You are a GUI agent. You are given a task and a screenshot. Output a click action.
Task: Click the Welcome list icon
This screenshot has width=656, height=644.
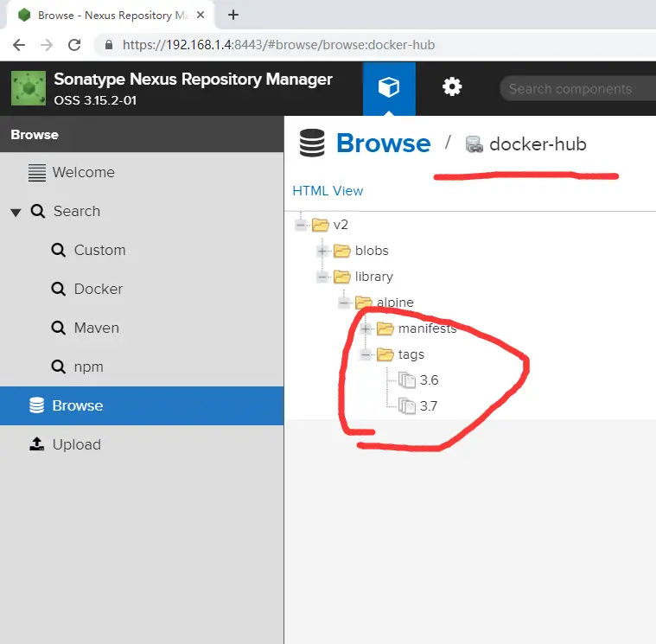pyautogui.click(x=37, y=172)
